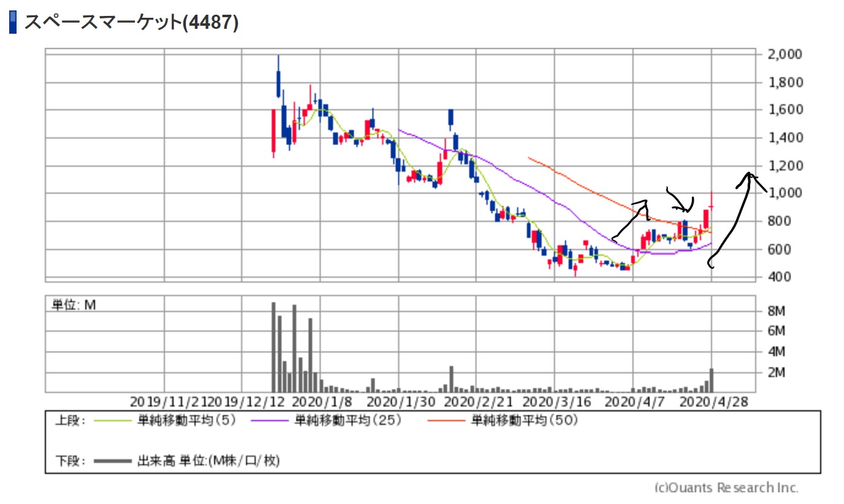
Task: Select the 800 price axis label
Action: [x=780, y=221]
